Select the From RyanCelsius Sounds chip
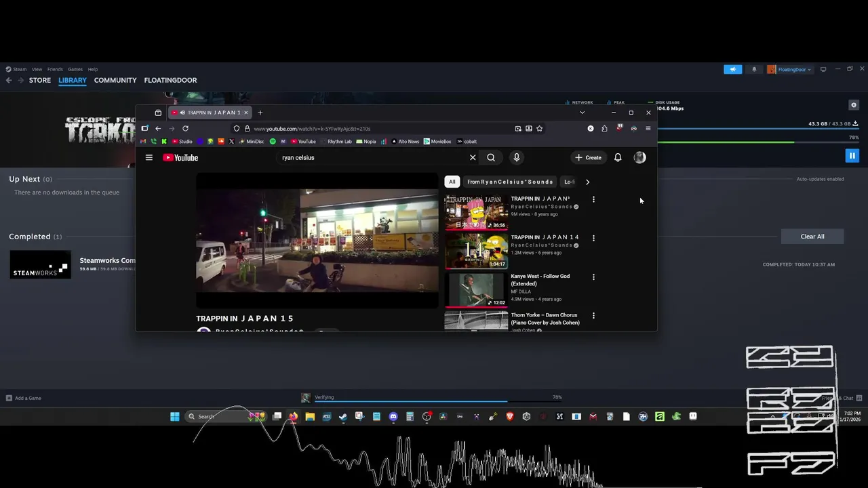The image size is (868, 488). pos(510,182)
